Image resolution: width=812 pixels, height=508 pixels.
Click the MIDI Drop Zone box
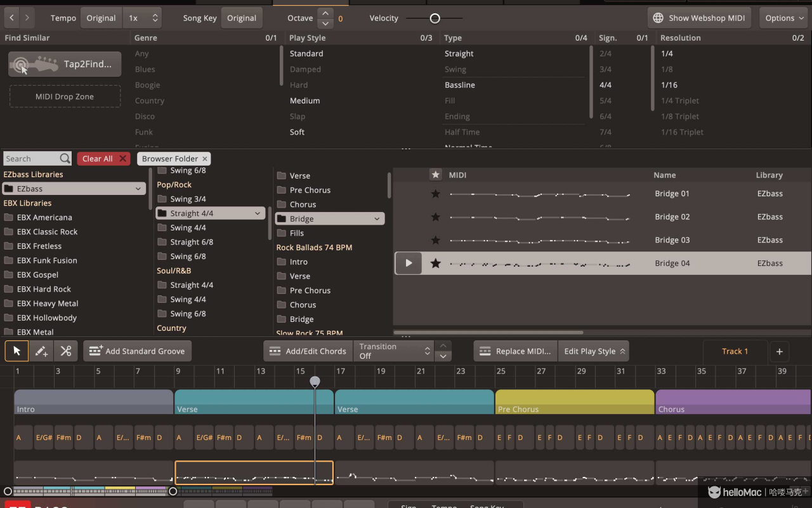click(x=65, y=97)
